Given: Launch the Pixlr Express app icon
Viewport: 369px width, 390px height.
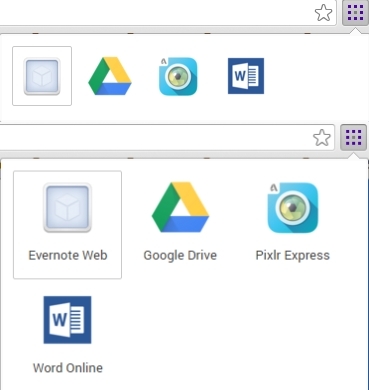Looking at the screenshot, I should (293, 207).
